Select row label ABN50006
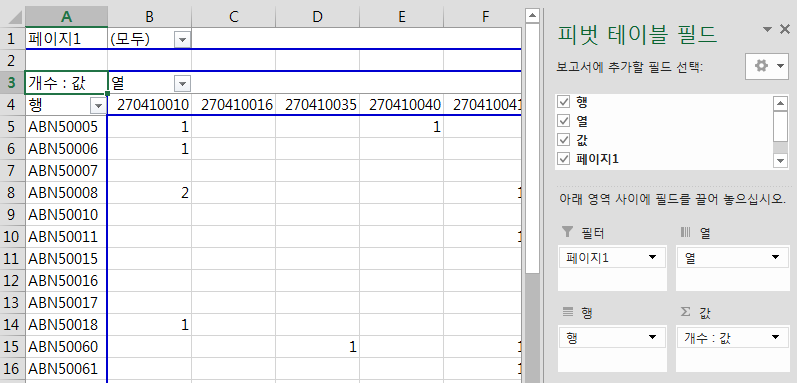797x383 pixels. coord(66,149)
